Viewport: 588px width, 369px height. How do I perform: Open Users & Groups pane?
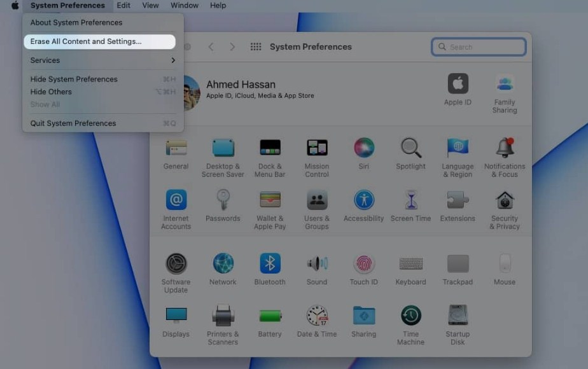317,209
